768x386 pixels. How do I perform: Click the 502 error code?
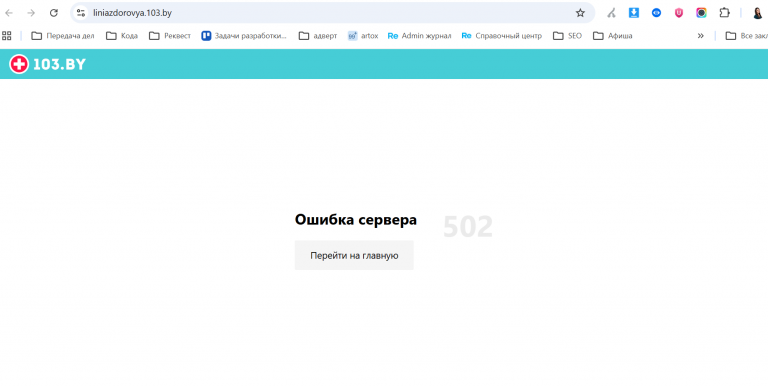tap(468, 227)
